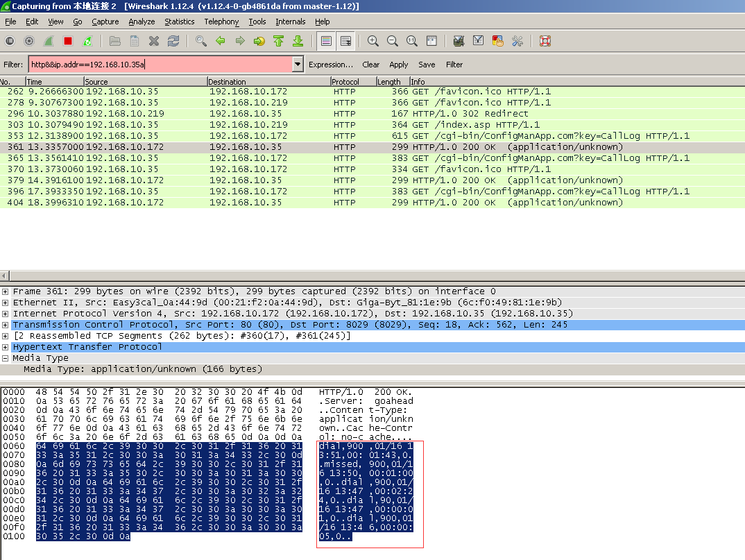Viewport: 745px width, 560px height.
Task: Click the Expression... filter button
Action: pyautogui.click(x=331, y=65)
